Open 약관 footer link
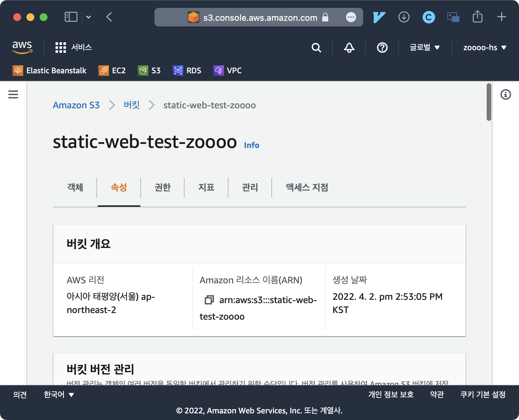 click(x=437, y=395)
